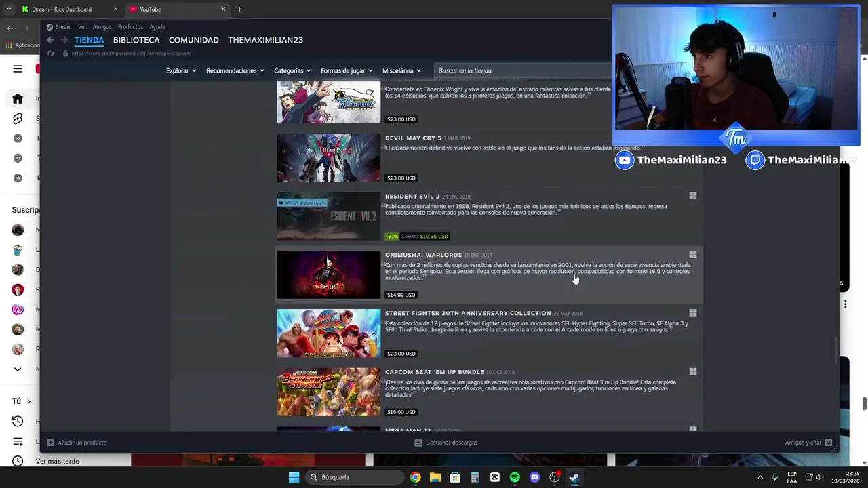Expand YouTube subscriptions list with the down chevron
Image resolution: width=868 pixels, height=488 pixels.
point(18,369)
